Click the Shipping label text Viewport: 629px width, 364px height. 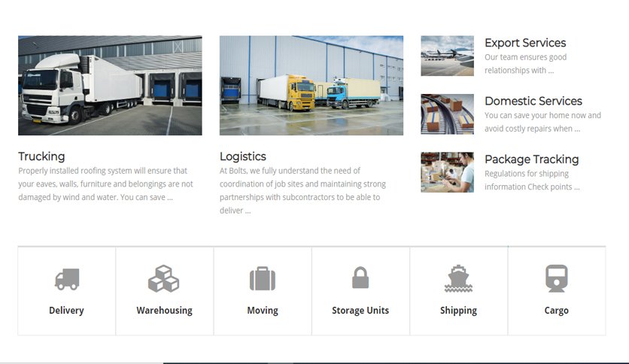tap(458, 311)
